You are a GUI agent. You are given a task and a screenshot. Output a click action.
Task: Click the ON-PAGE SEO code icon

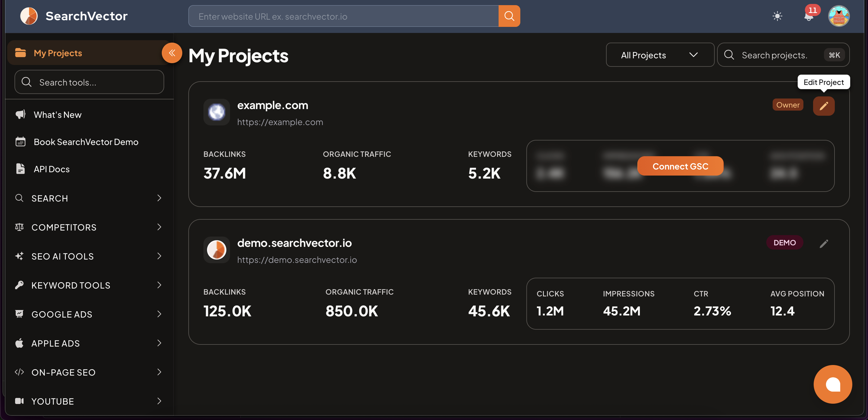coord(19,372)
